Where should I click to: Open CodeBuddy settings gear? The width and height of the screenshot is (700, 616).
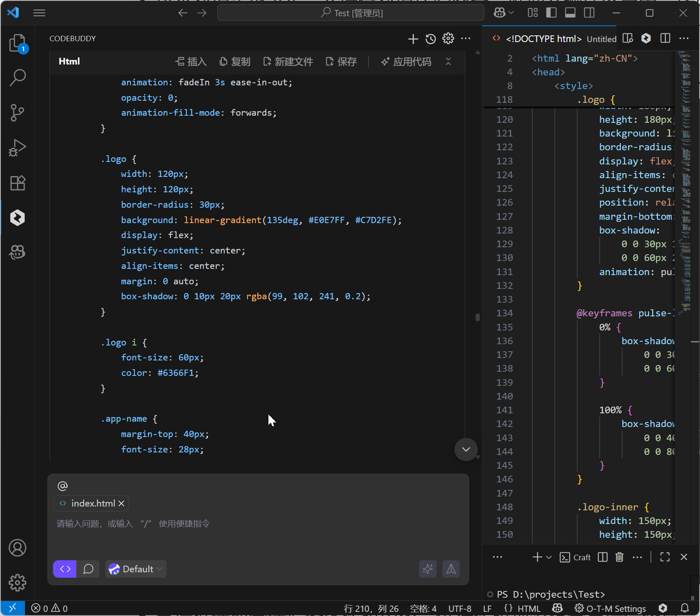tap(448, 39)
